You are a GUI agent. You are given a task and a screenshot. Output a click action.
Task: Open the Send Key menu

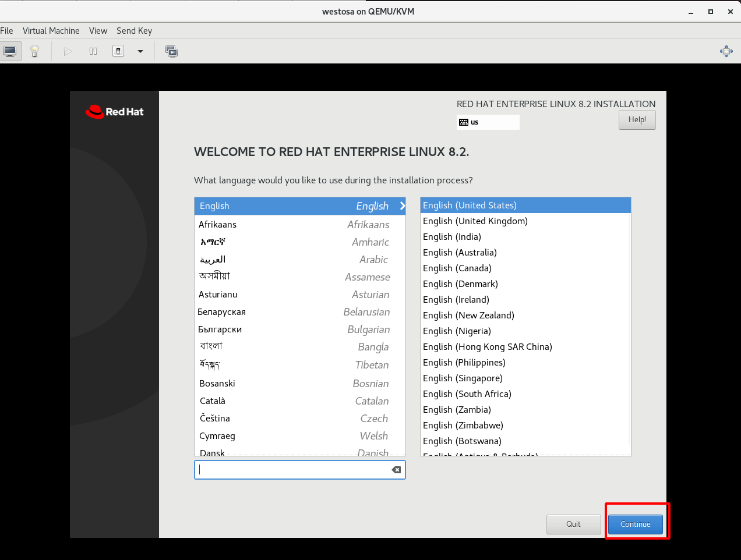point(134,31)
